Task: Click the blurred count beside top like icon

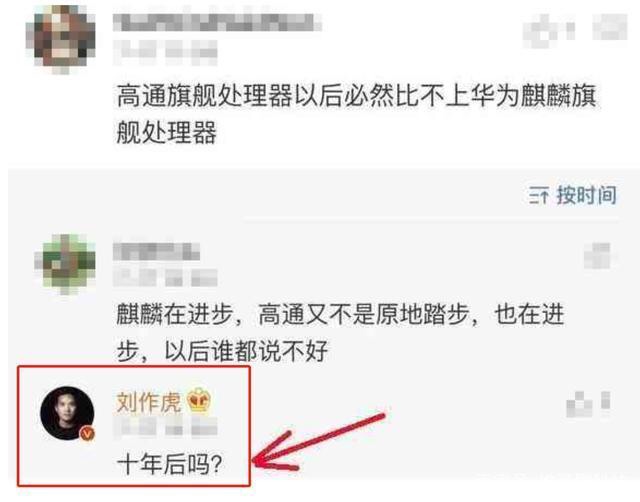Action: tap(610, 27)
